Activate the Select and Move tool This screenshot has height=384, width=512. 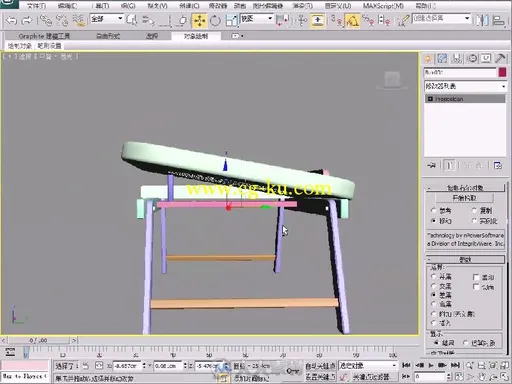[199, 21]
